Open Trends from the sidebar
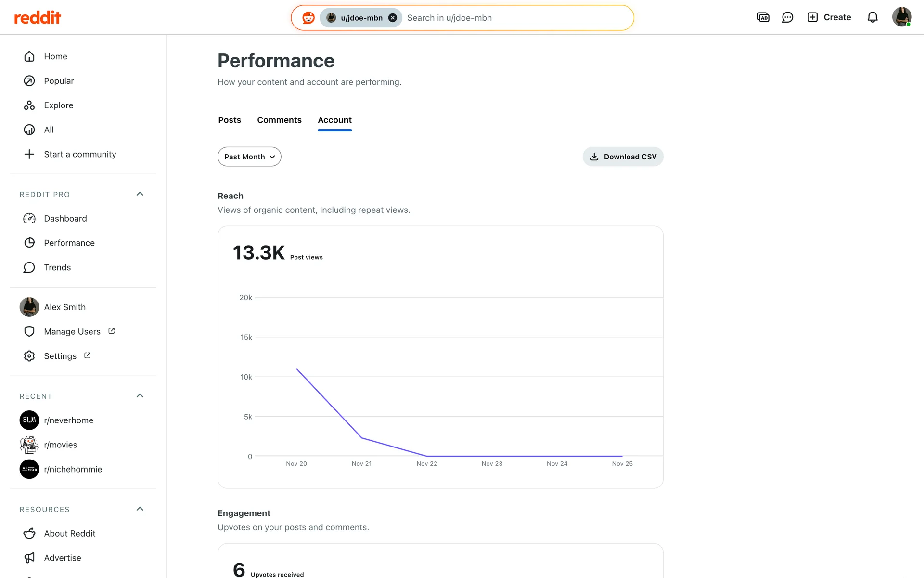The height and width of the screenshot is (578, 924). click(x=57, y=267)
